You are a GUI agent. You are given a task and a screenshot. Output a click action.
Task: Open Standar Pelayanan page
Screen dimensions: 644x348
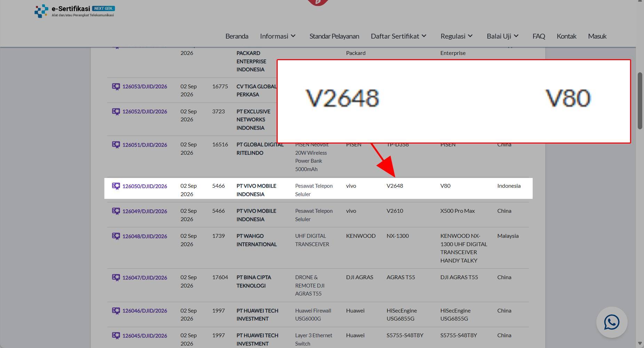(334, 36)
